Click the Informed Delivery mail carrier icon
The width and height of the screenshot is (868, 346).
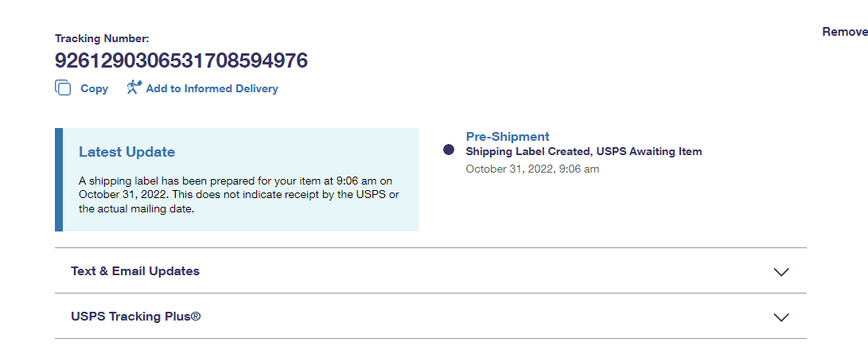tap(134, 87)
